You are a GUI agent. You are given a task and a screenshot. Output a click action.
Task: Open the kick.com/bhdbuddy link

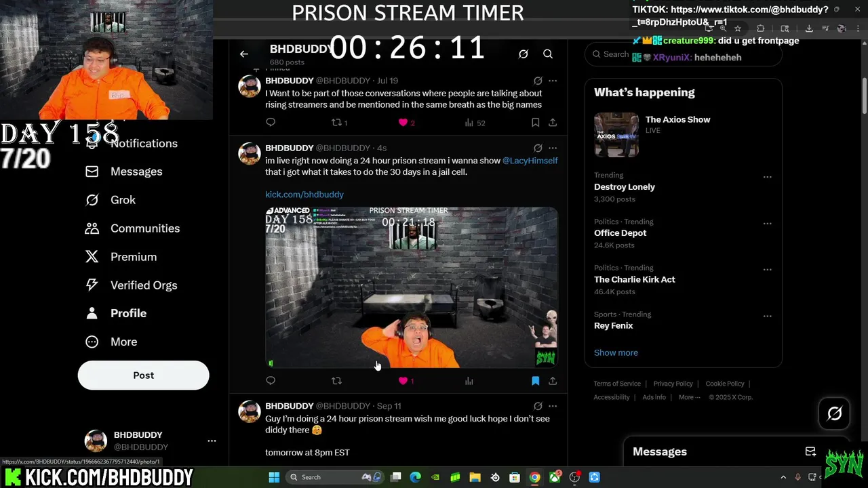coord(304,195)
